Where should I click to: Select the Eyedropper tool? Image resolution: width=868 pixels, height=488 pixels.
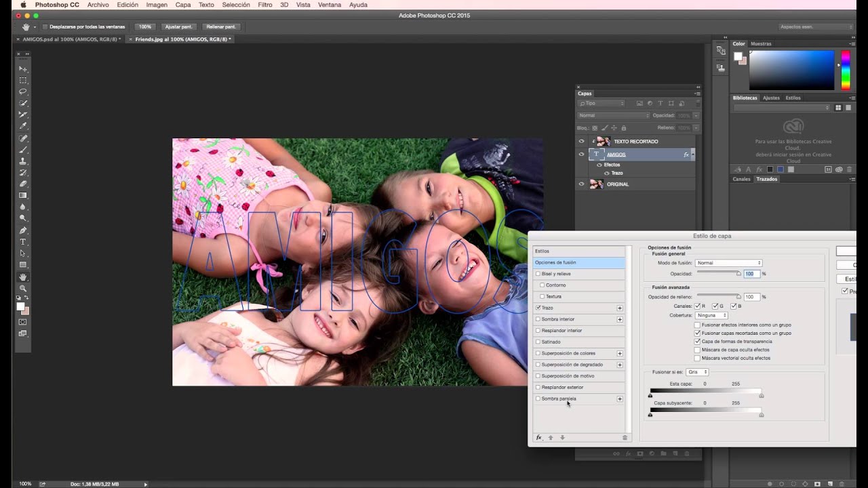click(23, 126)
